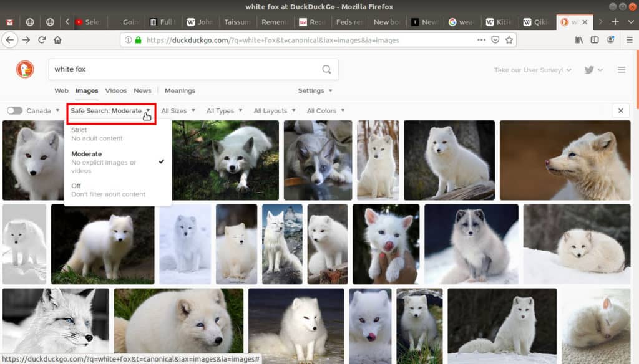Open the Firefox Library icon
This screenshot has height=364, width=639.
pos(578,40)
